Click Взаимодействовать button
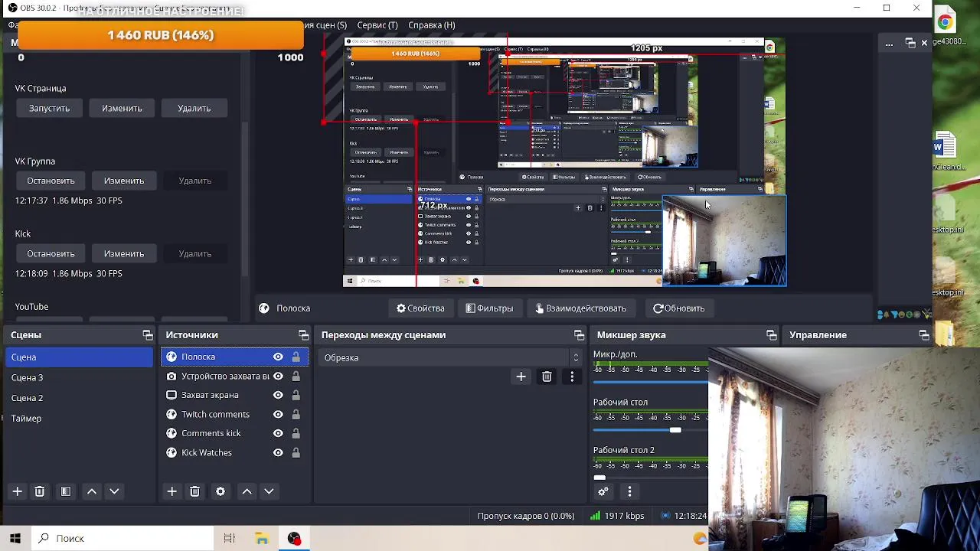This screenshot has width=980, height=551. coord(580,308)
